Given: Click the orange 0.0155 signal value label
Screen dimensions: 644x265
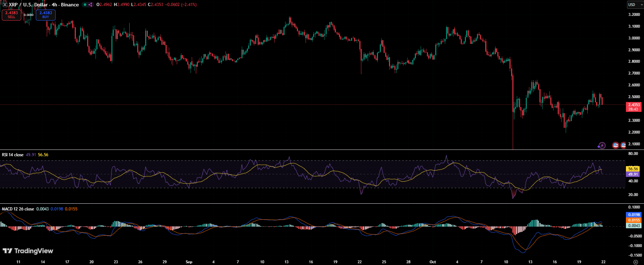Looking at the screenshot, I should point(634,220).
